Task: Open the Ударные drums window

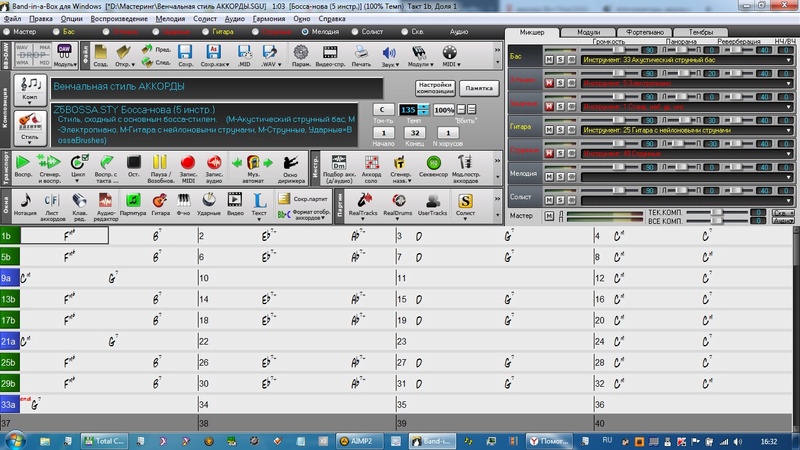Action: (x=209, y=200)
